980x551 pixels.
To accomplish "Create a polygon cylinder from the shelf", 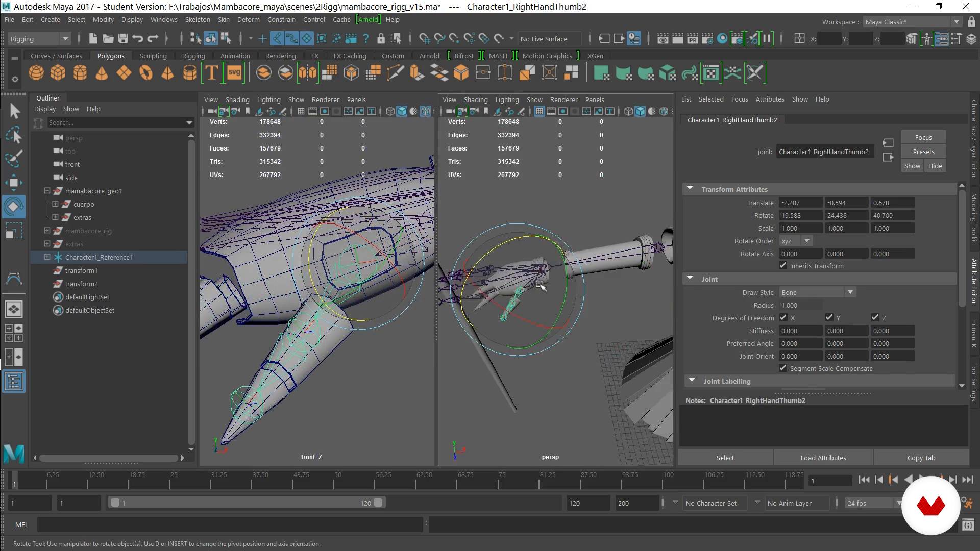I will (x=80, y=73).
